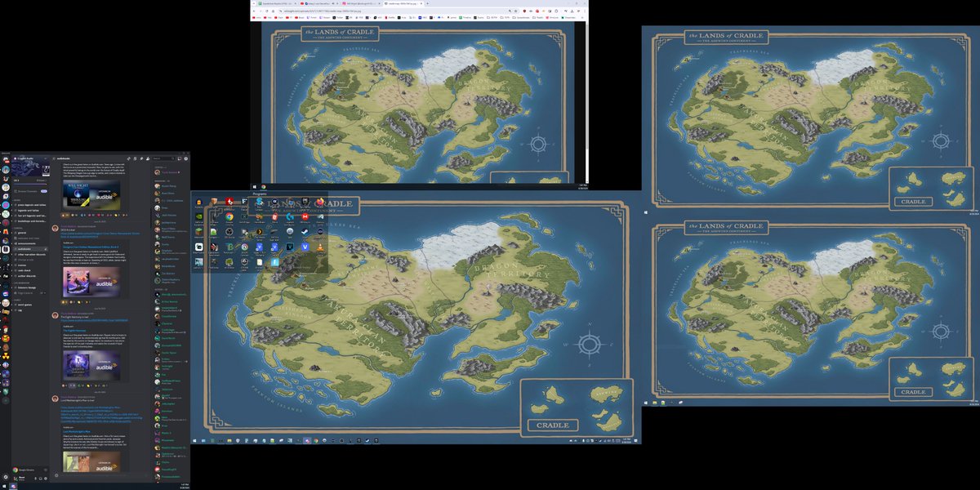Screen dimensions: 980x490
Task: Open Firefox from the desktop Programs group
Action: tap(320, 202)
